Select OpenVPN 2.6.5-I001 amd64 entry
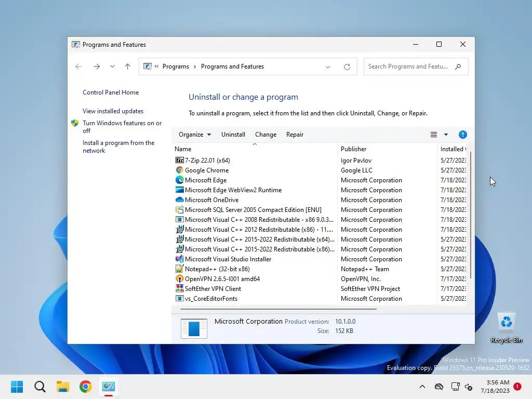This screenshot has height=399, width=532. point(222,278)
